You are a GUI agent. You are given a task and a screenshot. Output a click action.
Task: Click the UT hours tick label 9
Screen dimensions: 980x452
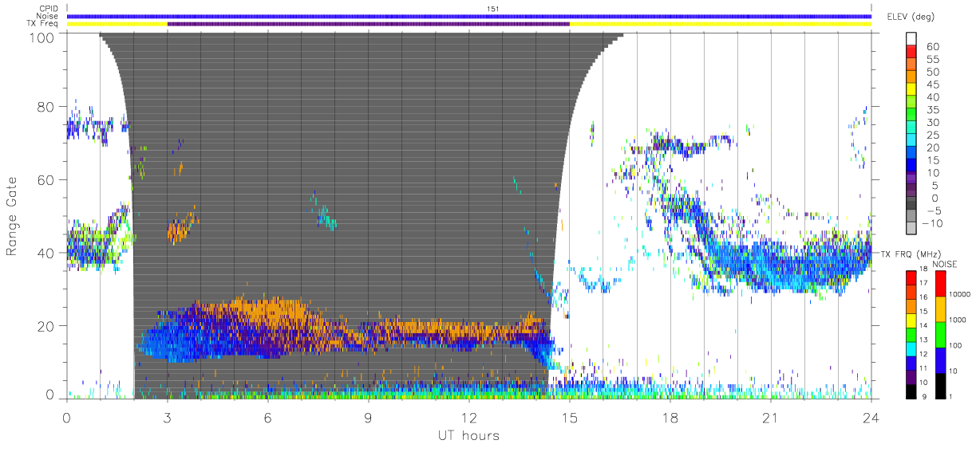368,417
